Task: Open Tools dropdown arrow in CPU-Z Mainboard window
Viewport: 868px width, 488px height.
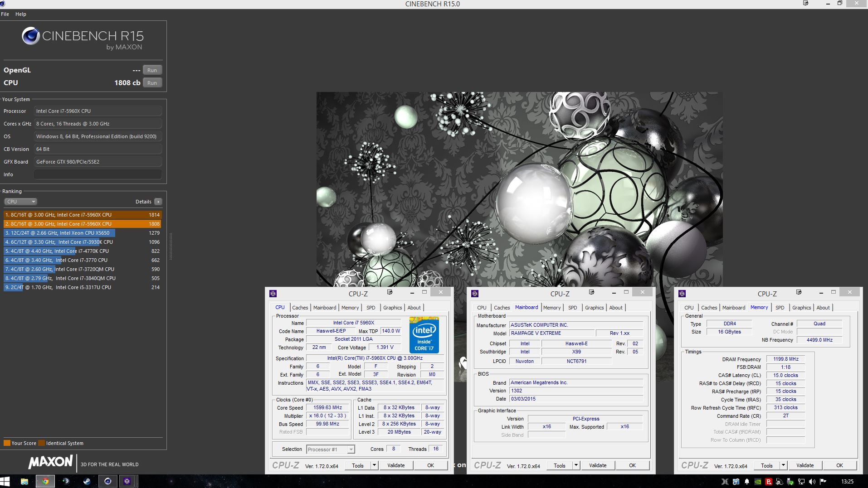Action: pos(576,465)
